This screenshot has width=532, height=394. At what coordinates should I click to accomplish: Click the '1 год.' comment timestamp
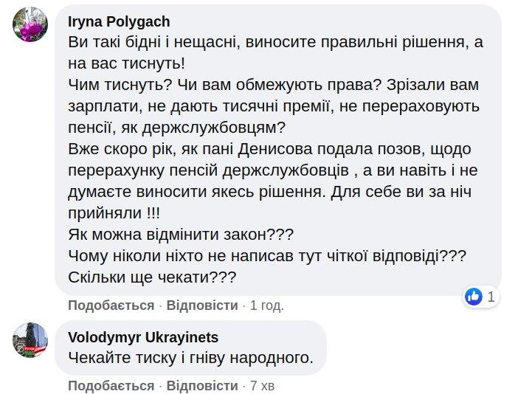[267, 305]
